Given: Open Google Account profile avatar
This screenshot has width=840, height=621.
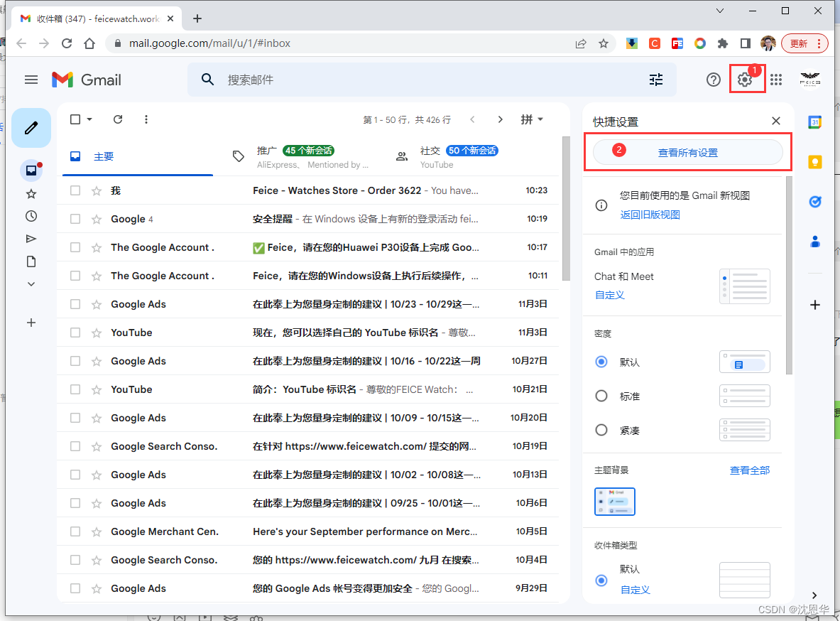Looking at the screenshot, I should [810, 80].
